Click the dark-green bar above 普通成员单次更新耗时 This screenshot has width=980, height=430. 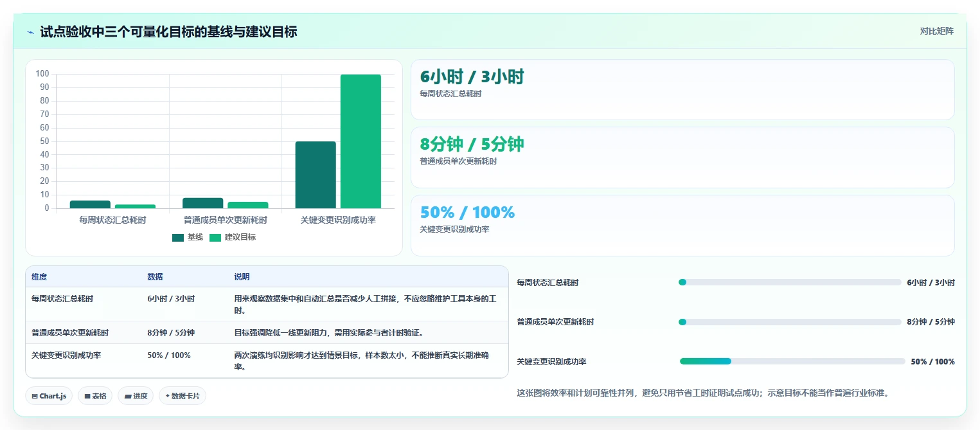[203, 203]
